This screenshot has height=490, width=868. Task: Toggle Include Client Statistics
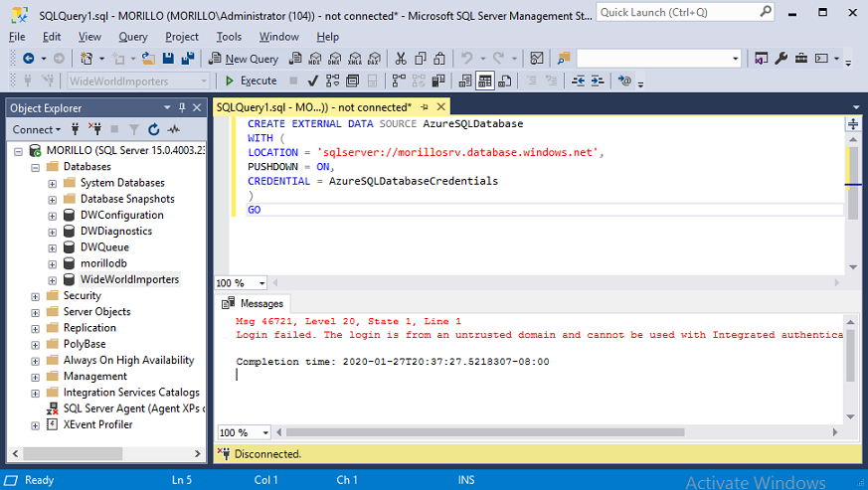click(438, 81)
